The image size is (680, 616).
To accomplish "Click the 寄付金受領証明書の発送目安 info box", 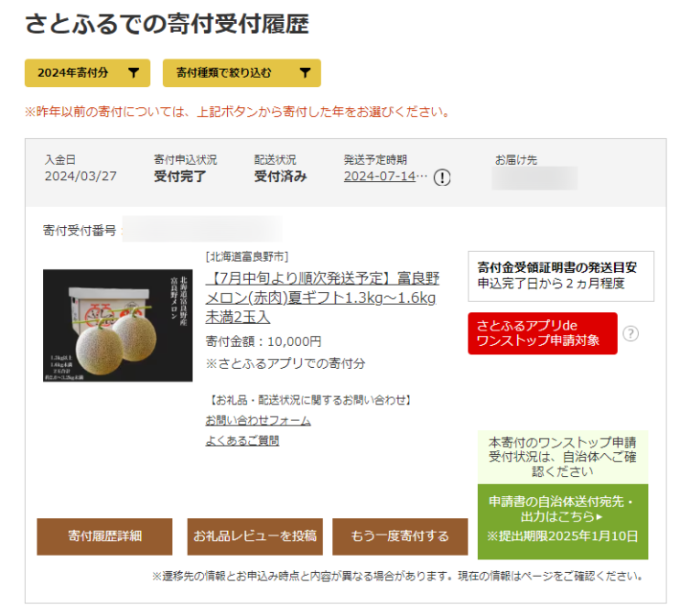I will (561, 276).
